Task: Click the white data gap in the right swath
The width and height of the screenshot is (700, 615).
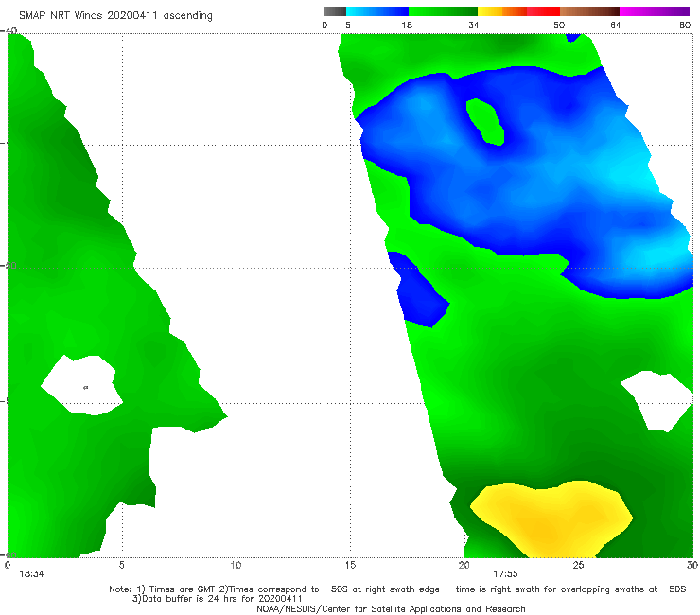Action: click(x=656, y=400)
